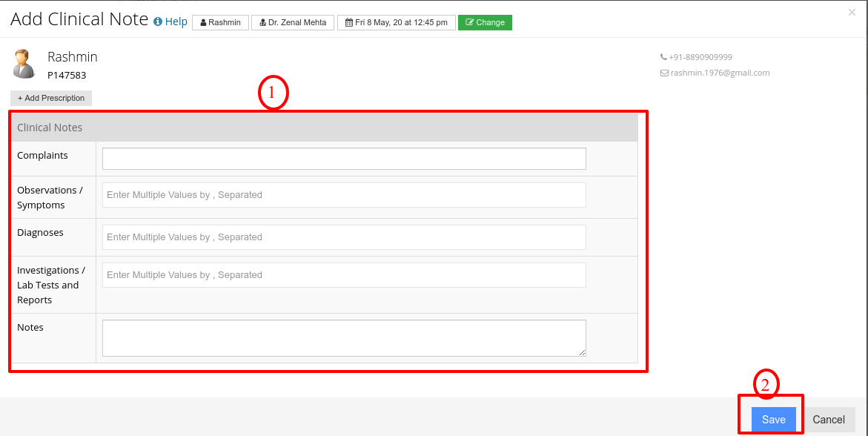Click the Investigations / Lab Tests field
The width and height of the screenshot is (868, 436).
click(x=344, y=275)
